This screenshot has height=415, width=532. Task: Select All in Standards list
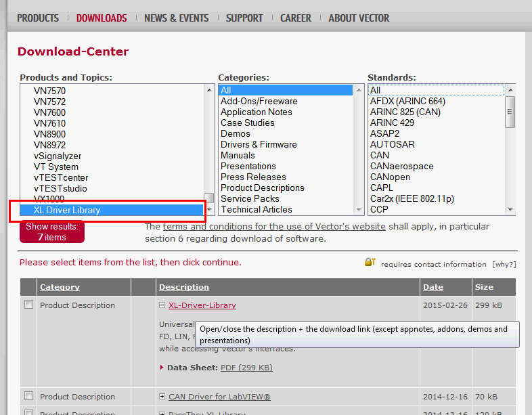(x=437, y=90)
